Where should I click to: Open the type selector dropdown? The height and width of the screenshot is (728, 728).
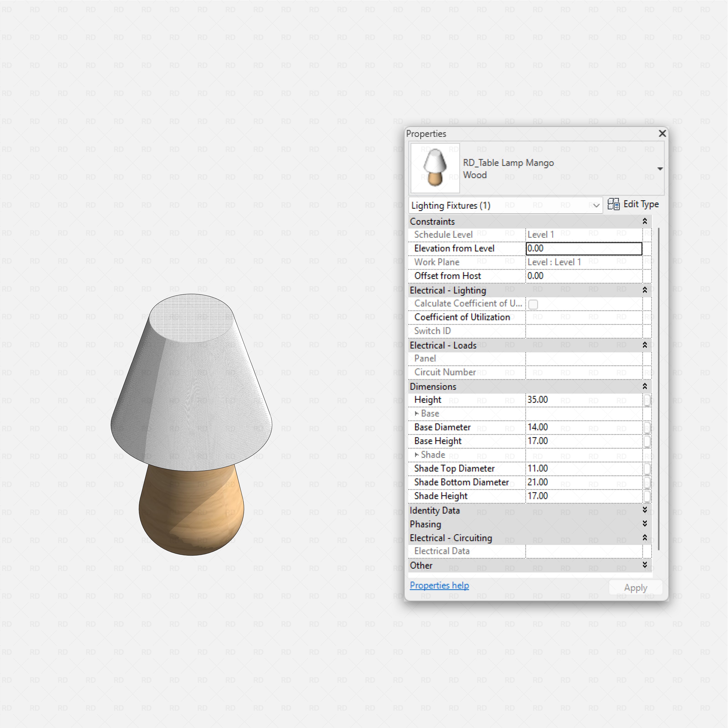pyautogui.click(x=661, y=168)
